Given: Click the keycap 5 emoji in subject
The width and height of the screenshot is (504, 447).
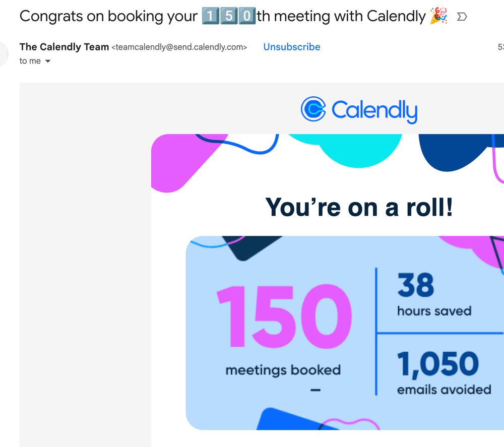Looking at the screenshot, I should click(228, 16).
